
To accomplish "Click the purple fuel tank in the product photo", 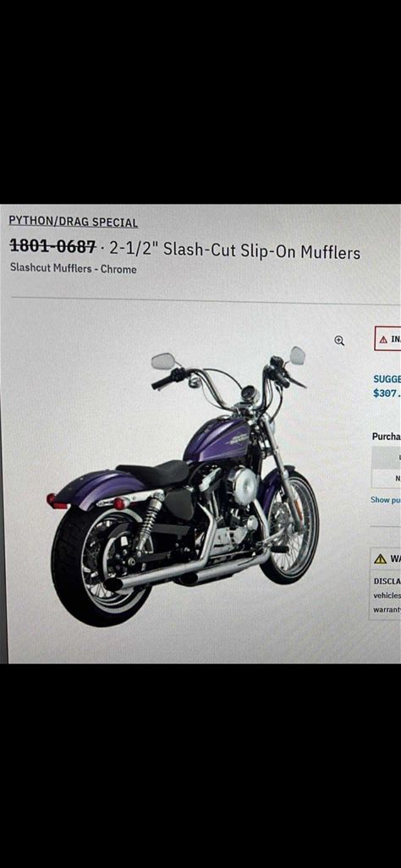I will tap(217, 442).
